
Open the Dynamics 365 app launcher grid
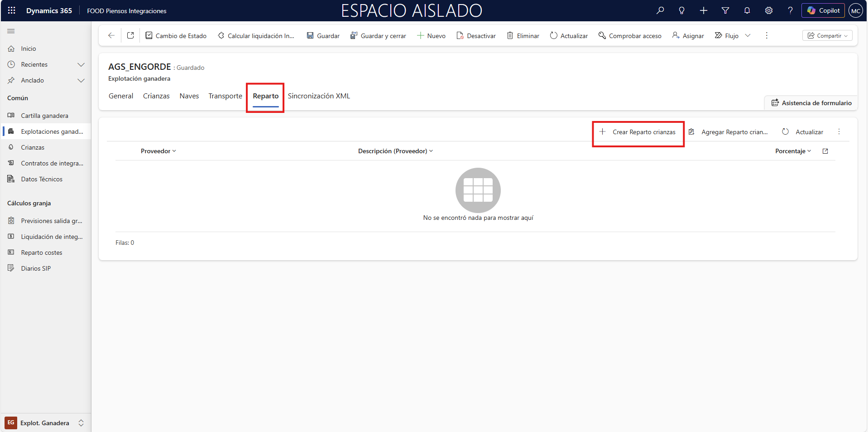12,10
